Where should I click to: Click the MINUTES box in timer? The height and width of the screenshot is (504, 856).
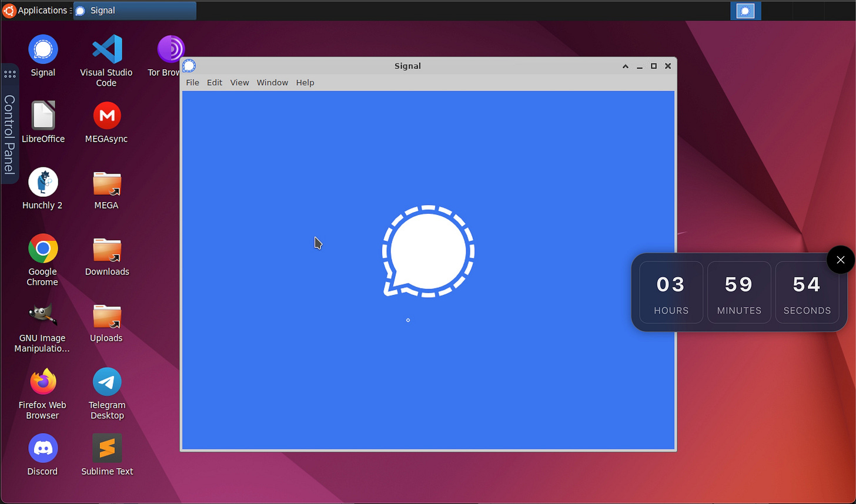click(739, 292)
